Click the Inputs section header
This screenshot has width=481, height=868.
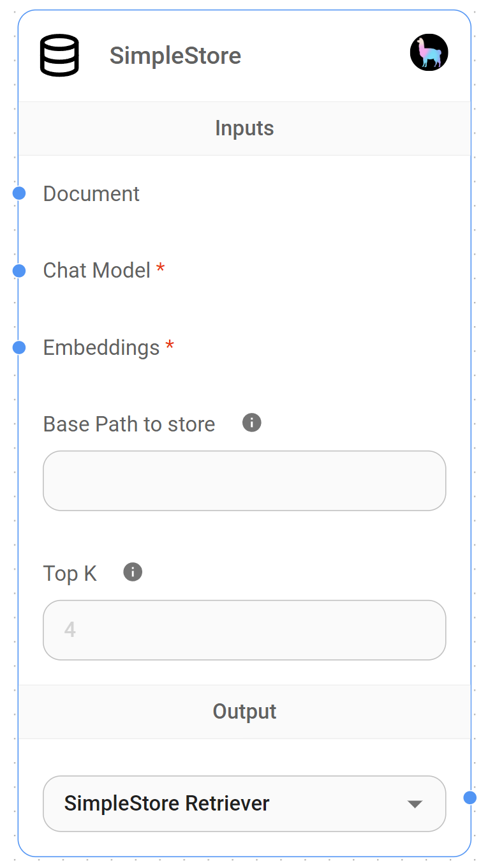coord(244,128)
